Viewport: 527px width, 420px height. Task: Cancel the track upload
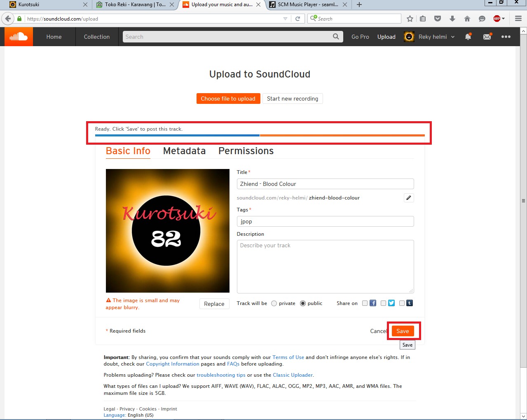tap(378, 331)
